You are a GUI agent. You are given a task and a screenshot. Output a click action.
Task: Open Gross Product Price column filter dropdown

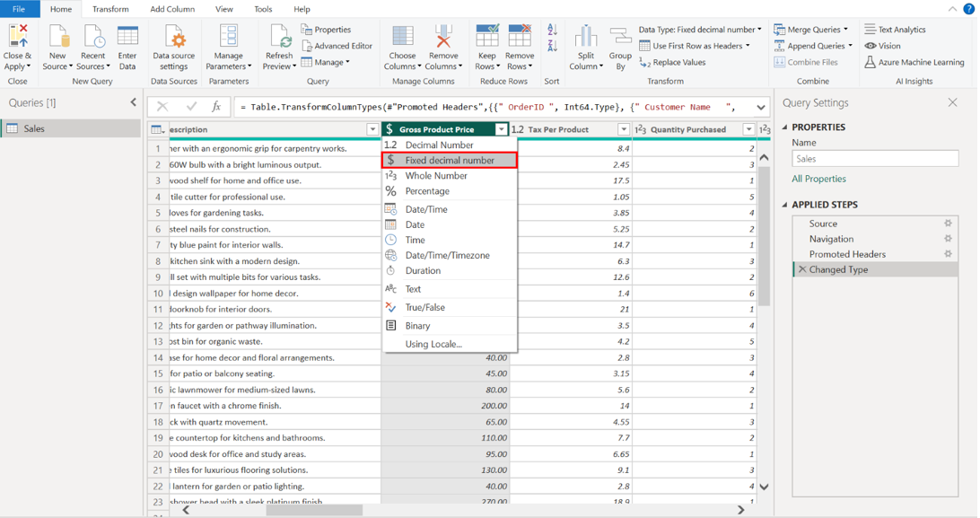coord(502,129)
